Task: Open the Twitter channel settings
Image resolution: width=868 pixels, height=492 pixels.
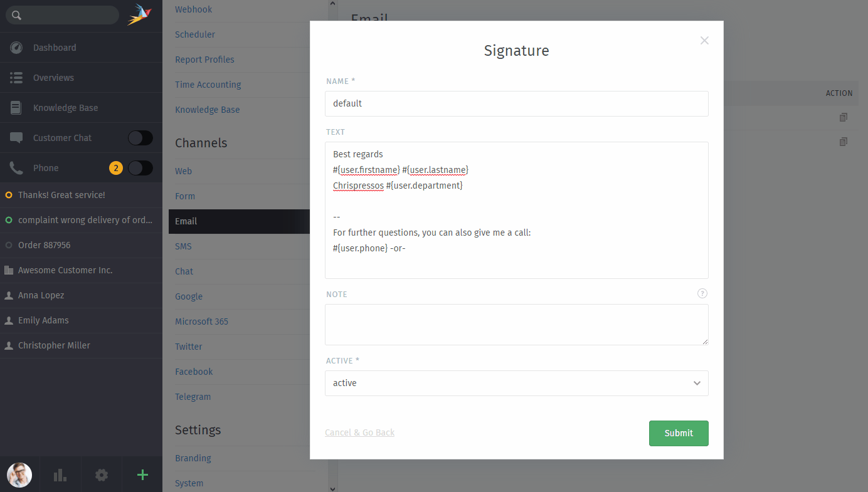Action: click(188, 346)
